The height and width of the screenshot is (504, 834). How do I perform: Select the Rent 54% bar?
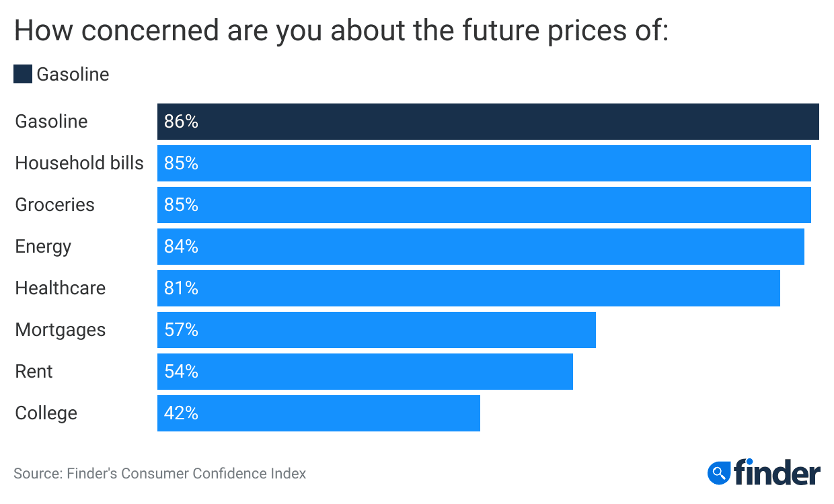365,372
